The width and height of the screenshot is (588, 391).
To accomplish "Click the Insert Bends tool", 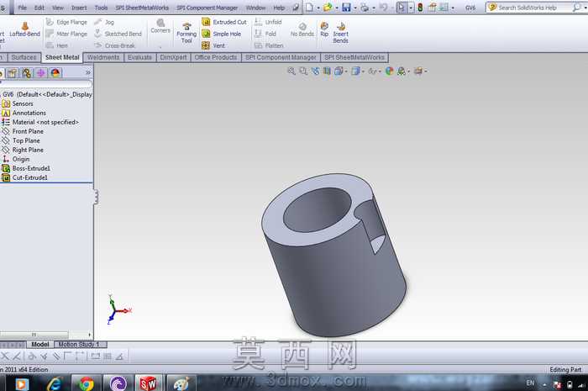I will click(x=340, y=32).
